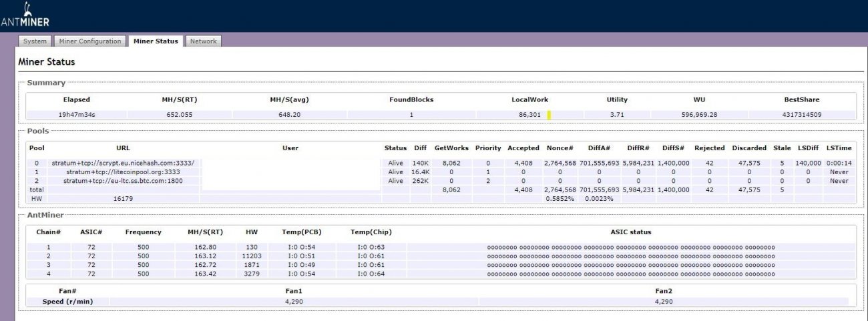Image resolution: width=868 pixels, height=321 pixels.
Task: Click chain 3 HW value 1871
Action: 251,264
